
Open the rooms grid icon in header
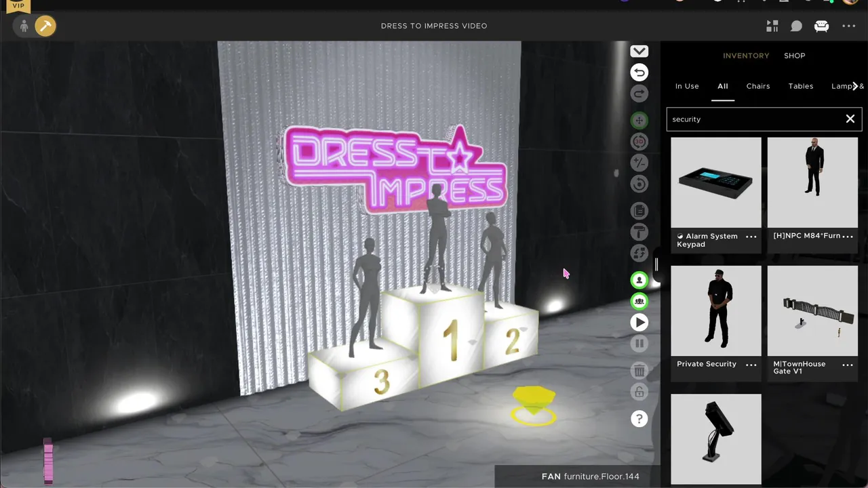click(x=772, y=26)
